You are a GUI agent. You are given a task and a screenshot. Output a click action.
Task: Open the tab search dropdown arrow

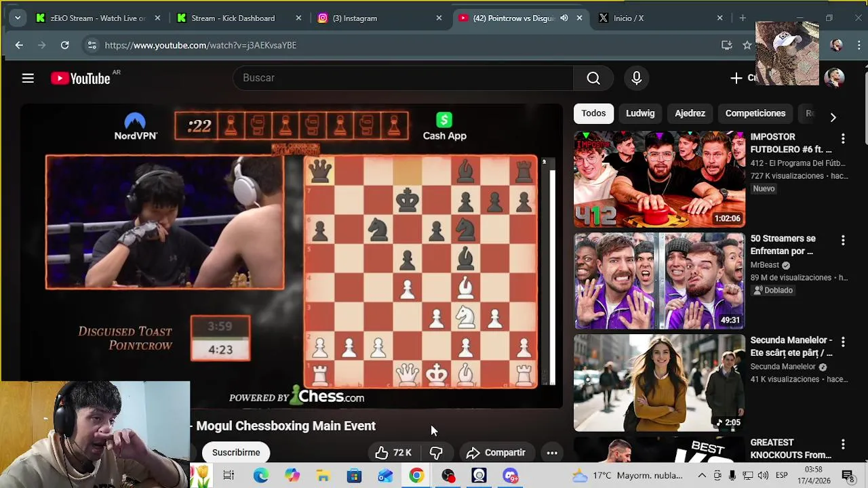[18, 18]
